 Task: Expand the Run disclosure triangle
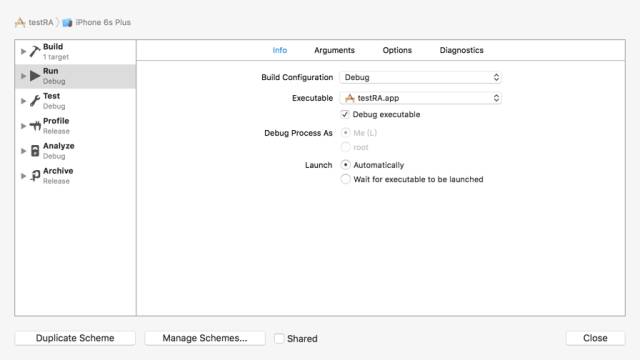(x=23, y=76)
